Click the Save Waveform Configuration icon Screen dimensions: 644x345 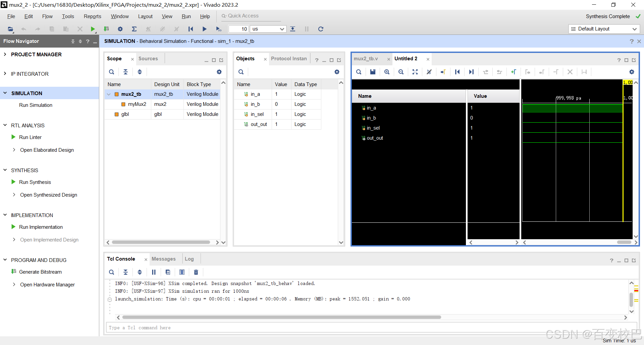point(373,72)
